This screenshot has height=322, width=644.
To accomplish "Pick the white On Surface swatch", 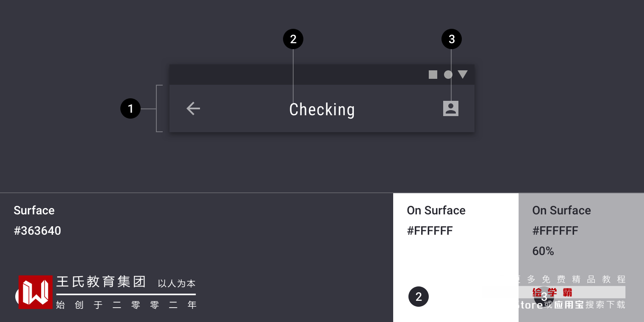I will point(455,263).
